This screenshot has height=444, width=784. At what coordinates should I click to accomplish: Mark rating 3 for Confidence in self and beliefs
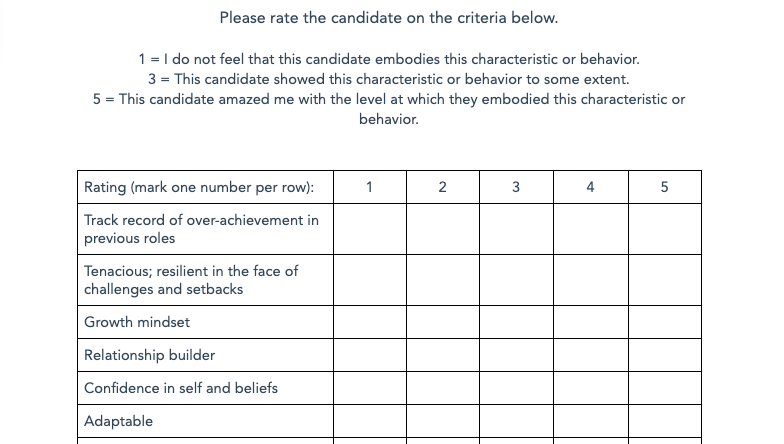[x=516, y=388]
